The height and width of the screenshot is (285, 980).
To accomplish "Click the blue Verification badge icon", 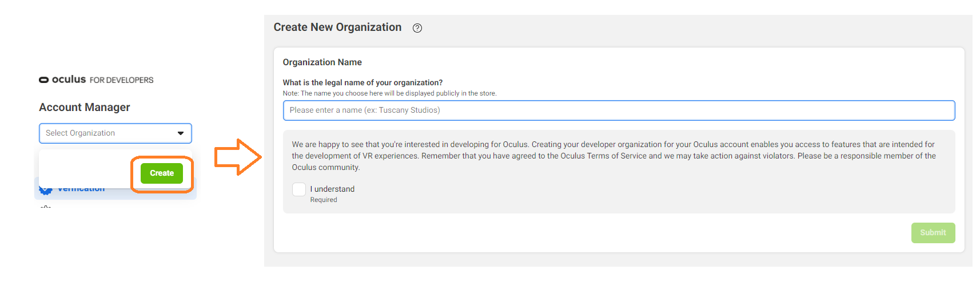I will coord(45,191).
